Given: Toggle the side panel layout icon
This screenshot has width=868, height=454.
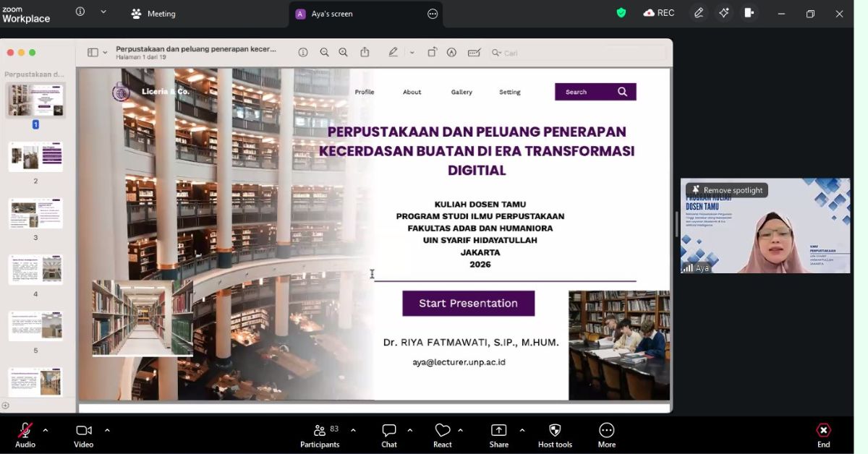Looking at the screenshot, I should (x=749, y=13).
